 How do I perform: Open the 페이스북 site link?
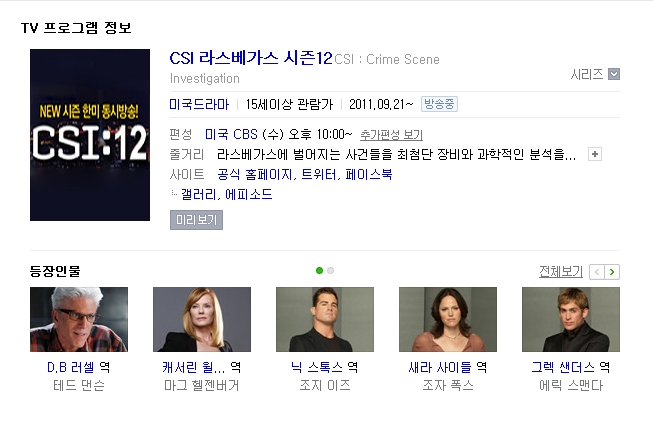(x=369, y=174)
